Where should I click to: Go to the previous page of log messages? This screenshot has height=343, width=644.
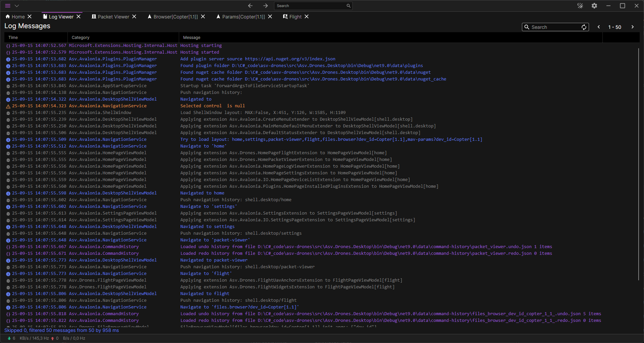coord(599,27)
